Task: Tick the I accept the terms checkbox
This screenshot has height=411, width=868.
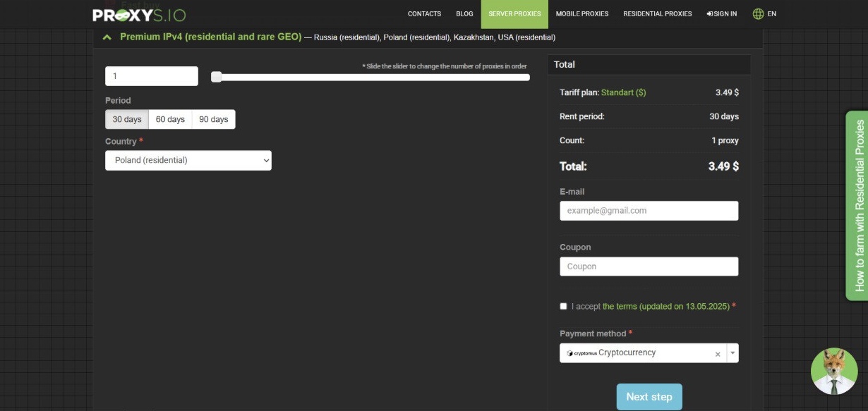Action: [563, 306]
